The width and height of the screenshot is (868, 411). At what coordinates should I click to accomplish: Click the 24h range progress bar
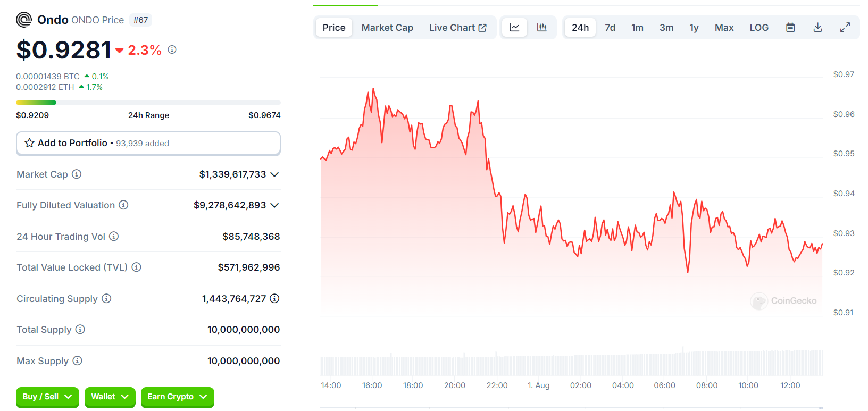coord(148,103)
